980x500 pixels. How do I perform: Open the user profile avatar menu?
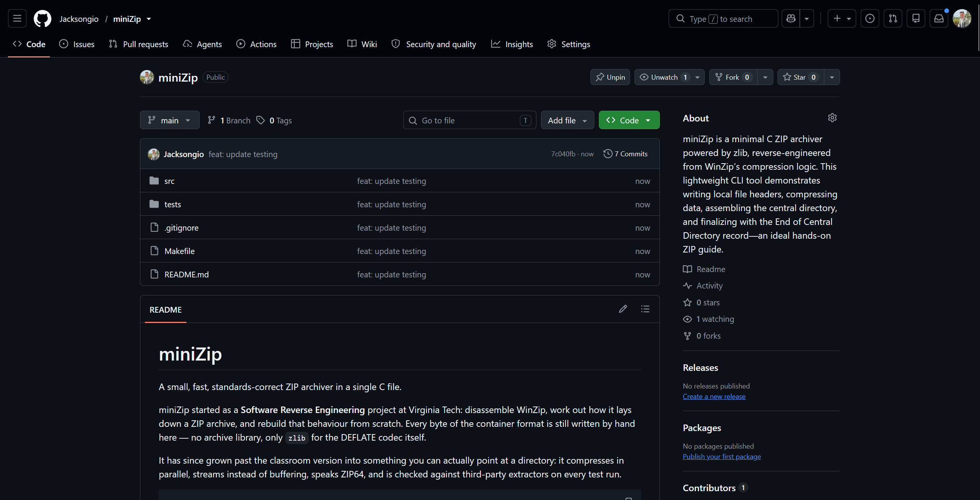pos(962,18)
